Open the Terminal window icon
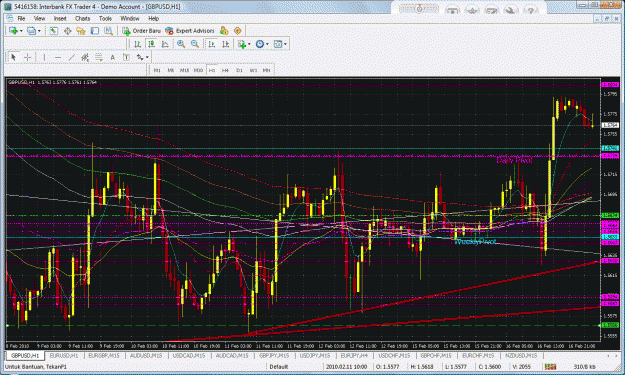The width and height of the screenshot is (625, 375). (94, 31)
